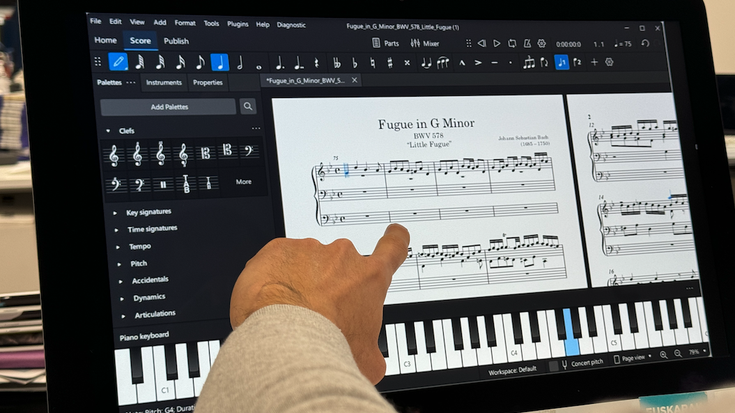735x413 pixels.
Task: Expand the Dynamics palette
Action: 122,299
